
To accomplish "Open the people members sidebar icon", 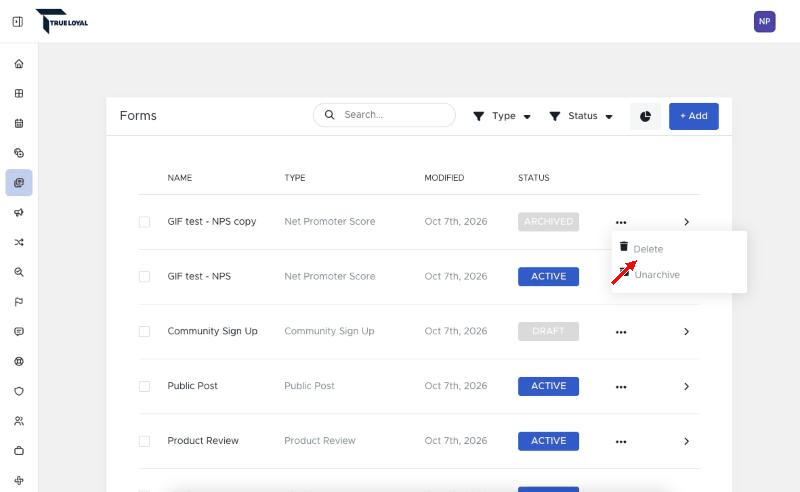I will click(19, 421).
